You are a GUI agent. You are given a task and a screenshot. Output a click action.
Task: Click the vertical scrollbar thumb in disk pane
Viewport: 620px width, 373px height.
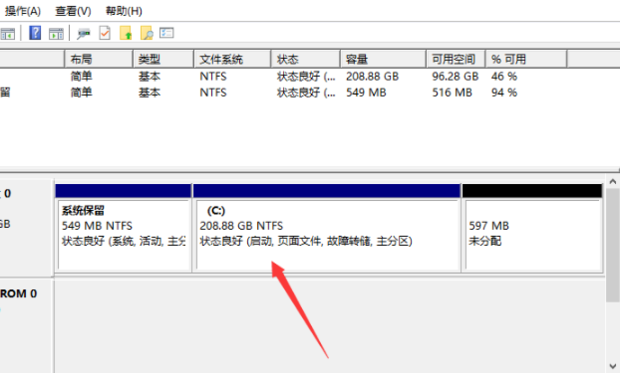613,245
